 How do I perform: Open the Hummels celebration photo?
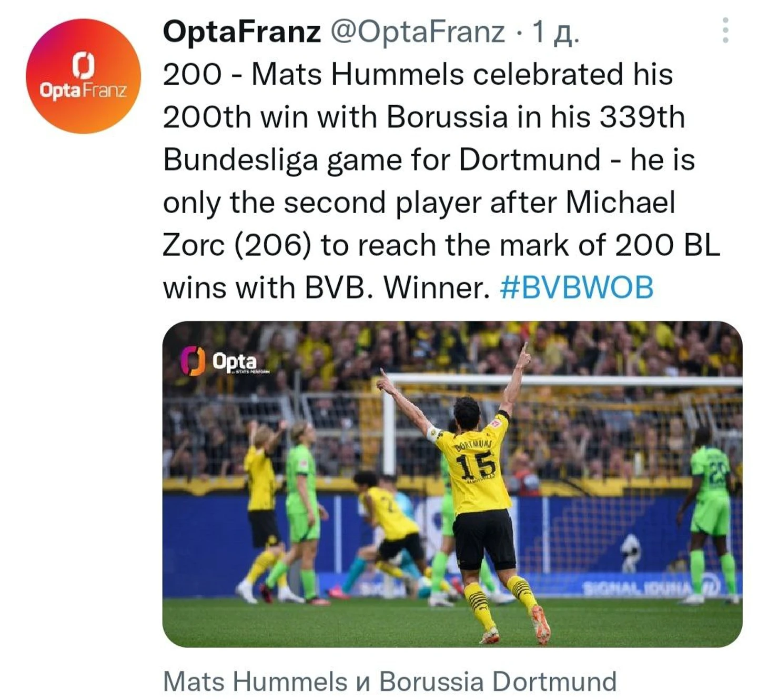452,484
